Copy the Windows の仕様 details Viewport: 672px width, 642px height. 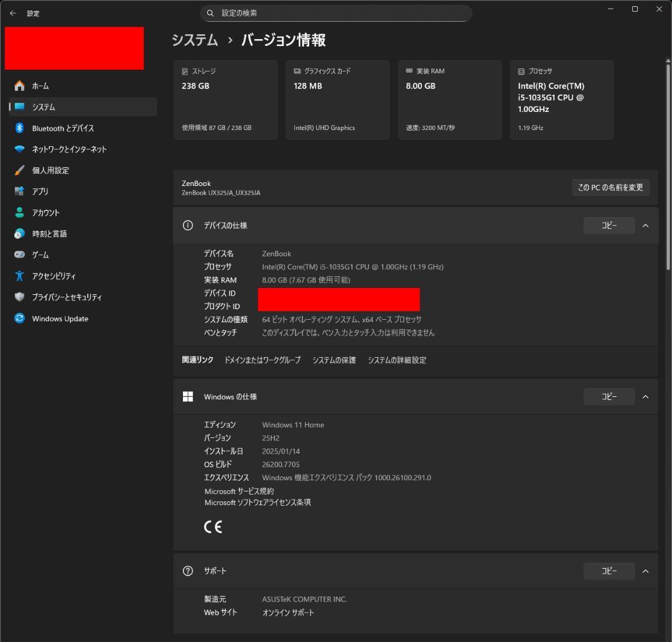pyautogui.click(x=609, y=396)
